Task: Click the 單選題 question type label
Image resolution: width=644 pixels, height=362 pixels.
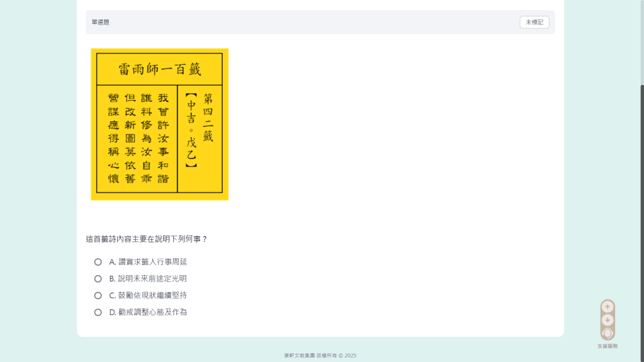Action: pyautogui.click(x=101, y=22)
